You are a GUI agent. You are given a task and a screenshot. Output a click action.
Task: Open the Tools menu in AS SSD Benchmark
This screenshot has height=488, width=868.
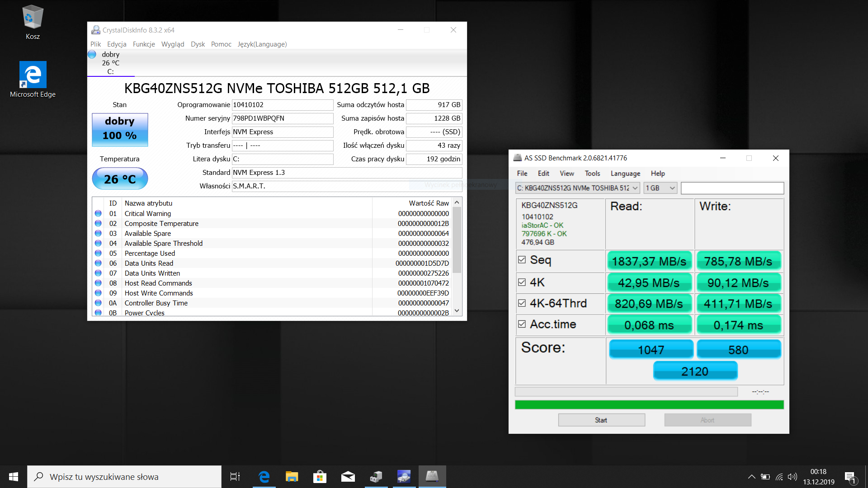pyautogui.click(x=592, y=174)
